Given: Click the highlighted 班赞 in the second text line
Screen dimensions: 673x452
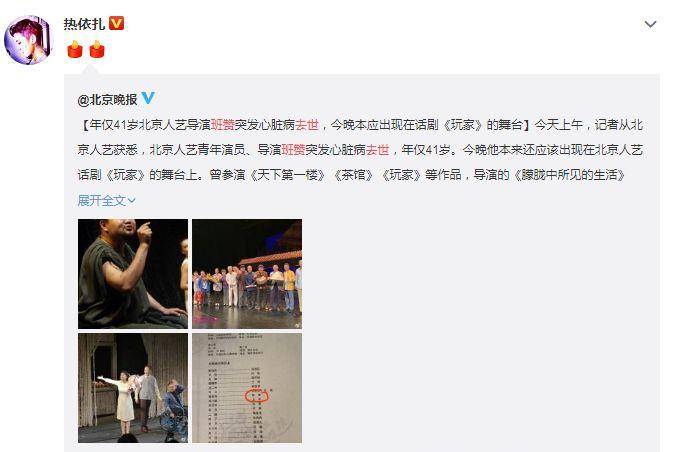Looking at the screenshot, I should (x=293, y=149).
